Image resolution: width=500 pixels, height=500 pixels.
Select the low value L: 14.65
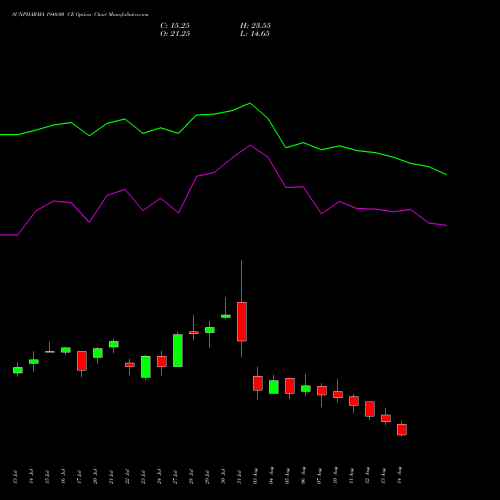(x=255, y=34)
